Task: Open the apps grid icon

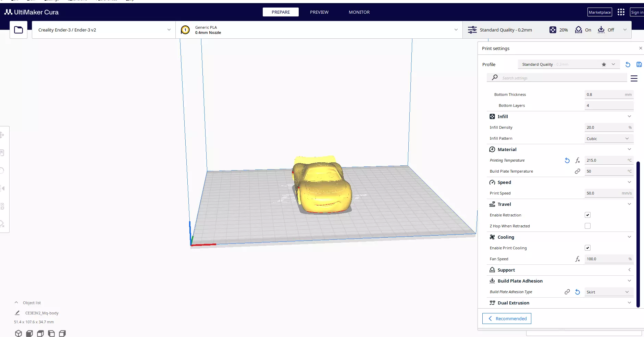Action: click(621, 12)
